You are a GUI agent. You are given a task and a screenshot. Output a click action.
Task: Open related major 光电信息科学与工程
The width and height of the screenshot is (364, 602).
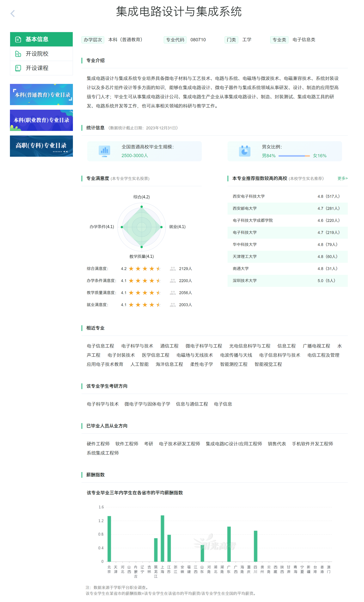point(250,346)
